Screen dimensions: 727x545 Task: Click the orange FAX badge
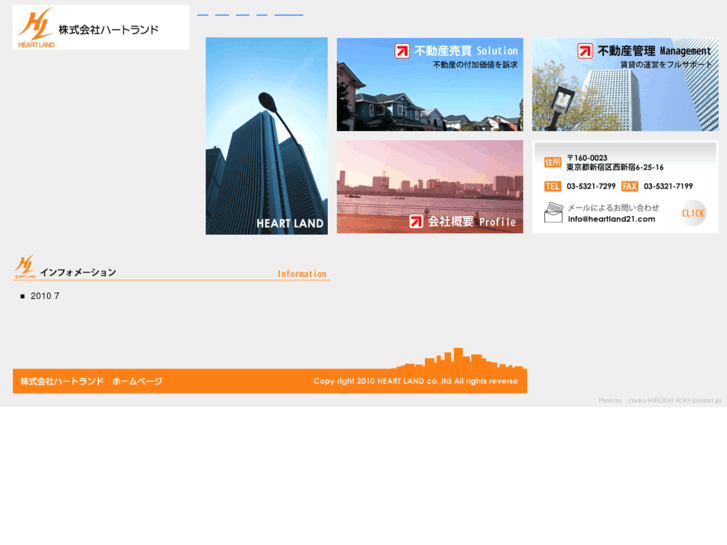pyautogui.click(x=630, y=186)
